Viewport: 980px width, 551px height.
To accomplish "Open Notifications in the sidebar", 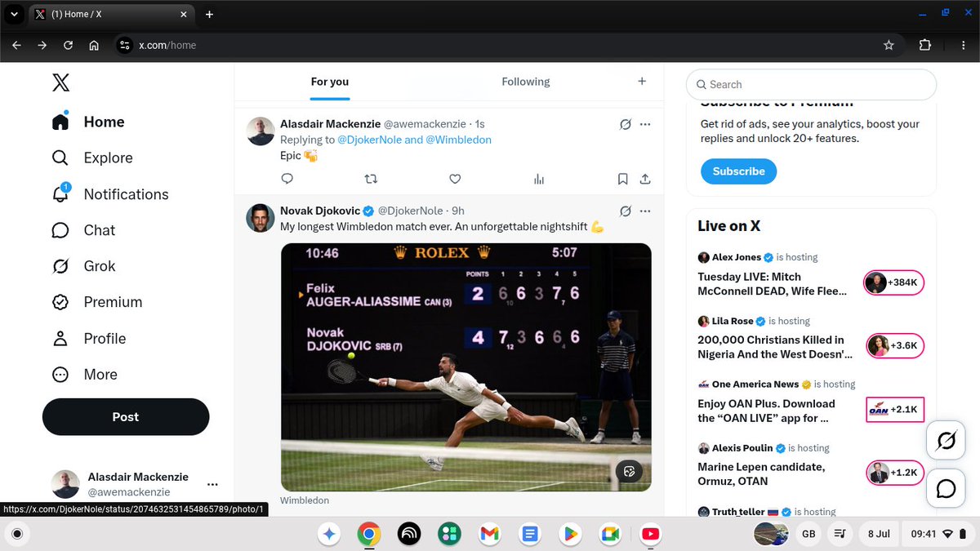I will (x=110, y=194).
